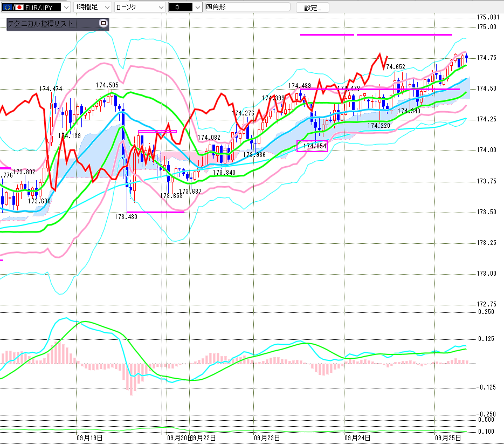Click the 173.687 price annotation
Viewport: 504px width, 444px height.
click(x=190, y=192)
